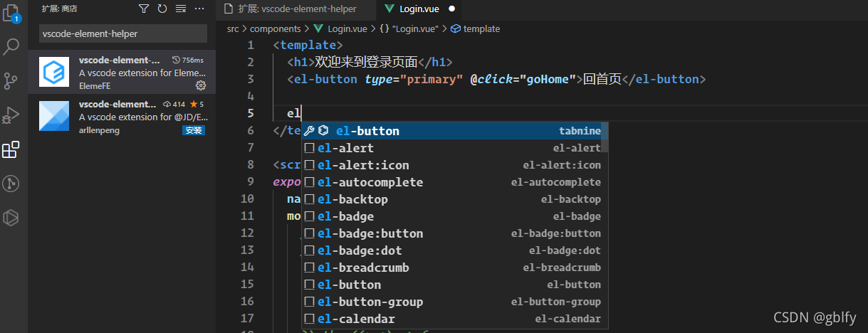Select the el-calendar suggestion
868x333 pixels.
pos(455,319)
